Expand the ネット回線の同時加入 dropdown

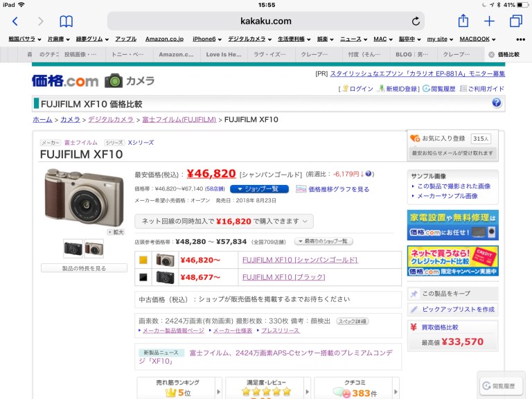224,221
